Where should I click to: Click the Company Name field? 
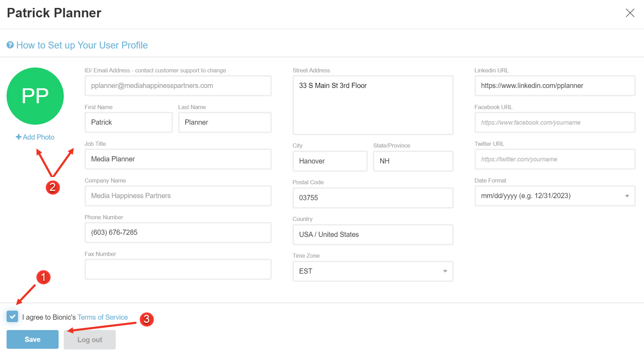(x=178, y=196)
